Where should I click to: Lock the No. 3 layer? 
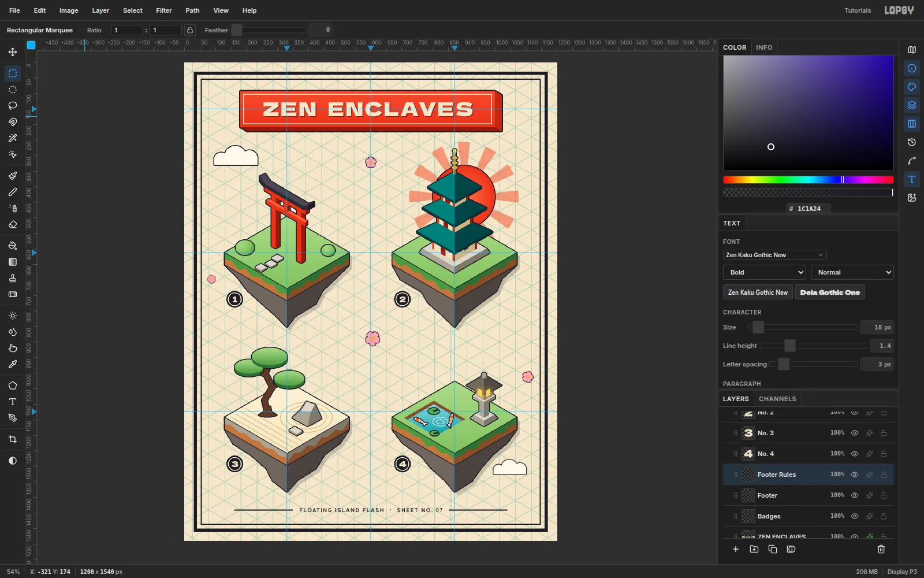pos(884,433)
